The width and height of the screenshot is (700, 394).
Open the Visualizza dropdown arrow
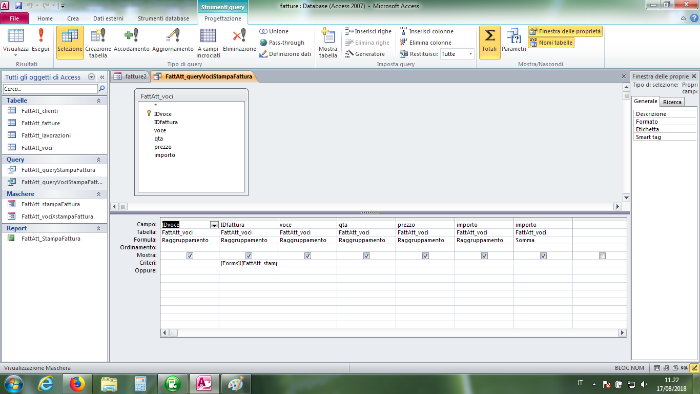pos(16,55)
